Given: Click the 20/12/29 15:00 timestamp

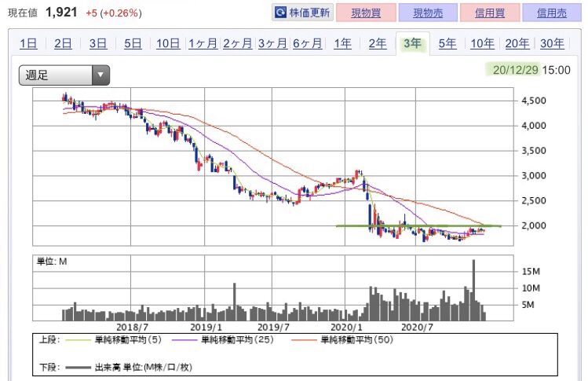Looking at the screenshot, I should [531, 70].
